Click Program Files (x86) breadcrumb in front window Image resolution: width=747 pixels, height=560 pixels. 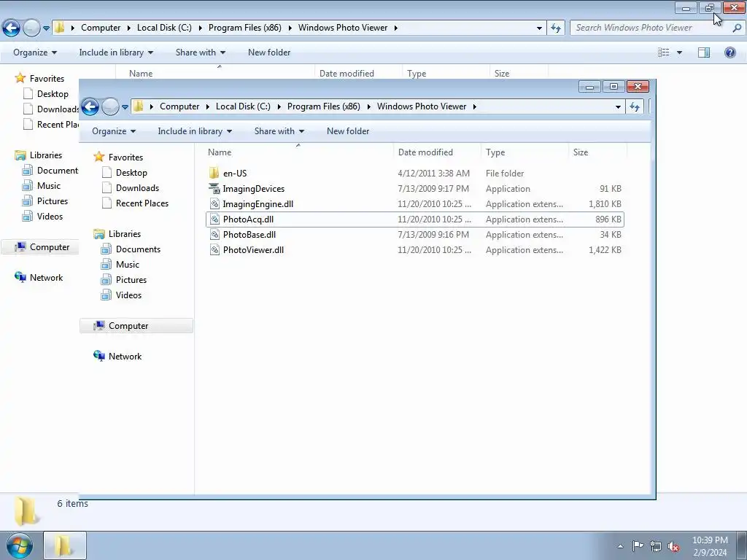click(323, 106)
